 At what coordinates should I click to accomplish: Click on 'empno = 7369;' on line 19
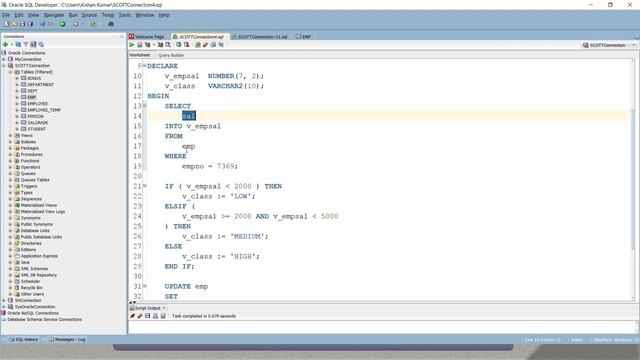pyautogui.click(x=210, y=166)
